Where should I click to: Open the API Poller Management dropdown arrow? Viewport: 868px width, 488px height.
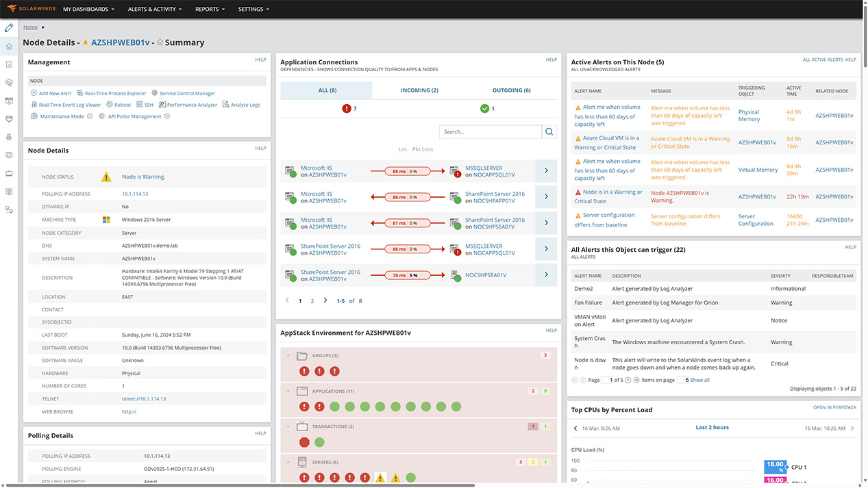[166, 115]
